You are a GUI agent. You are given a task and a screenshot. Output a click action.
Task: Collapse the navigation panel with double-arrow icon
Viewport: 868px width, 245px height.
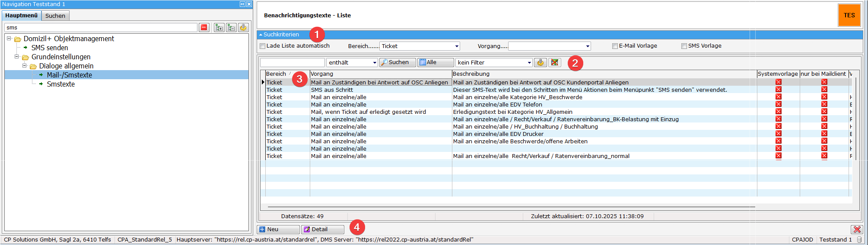pos(242,4)
